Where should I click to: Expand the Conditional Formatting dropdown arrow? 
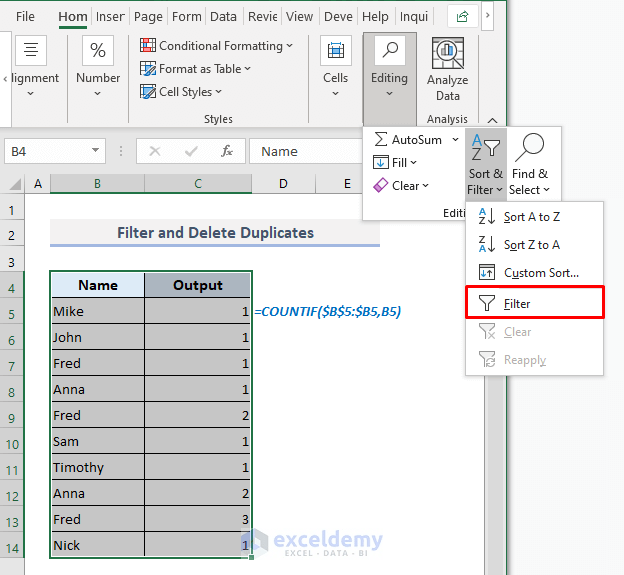click(x=289, y=46)
